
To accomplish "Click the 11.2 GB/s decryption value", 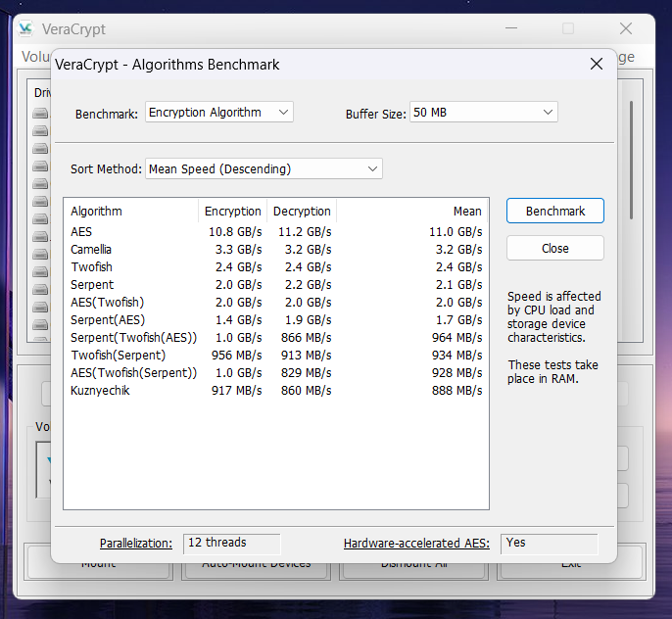I will tap(305, 232).
